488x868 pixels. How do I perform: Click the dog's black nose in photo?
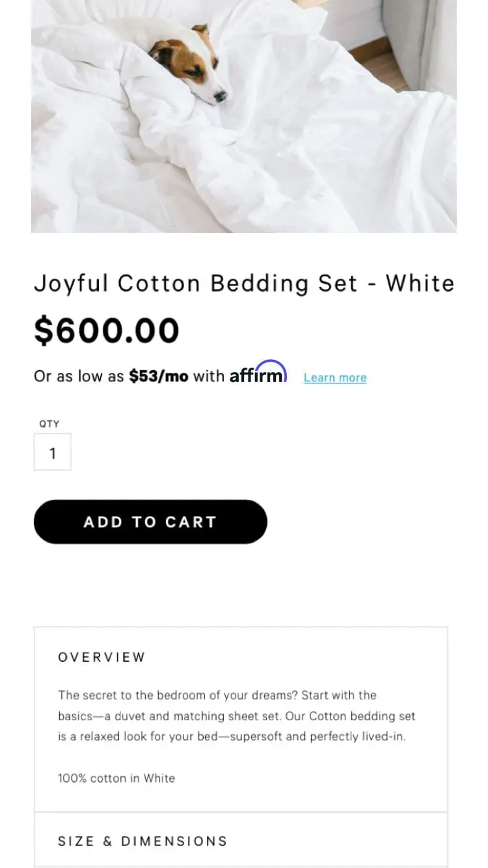(221, 96)
